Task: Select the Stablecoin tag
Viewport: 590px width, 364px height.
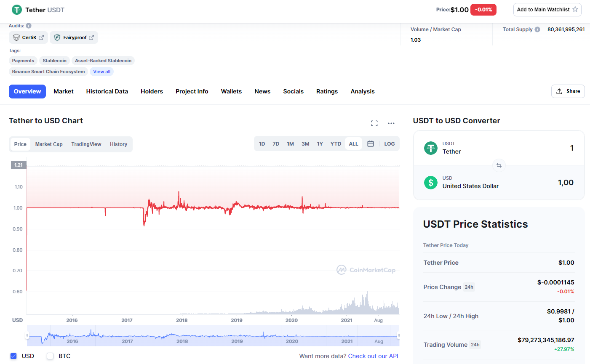Action: click(x=54, y=61)
